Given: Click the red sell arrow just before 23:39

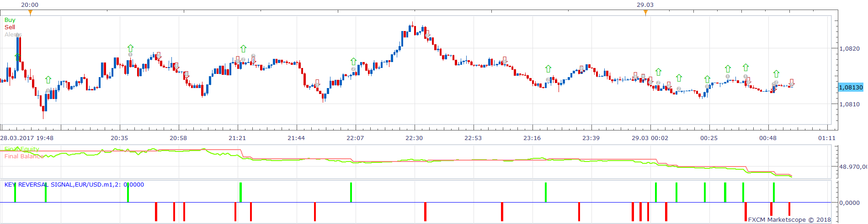Looking at the screenshot, I should pyautogui.click(x=581, y=69).
